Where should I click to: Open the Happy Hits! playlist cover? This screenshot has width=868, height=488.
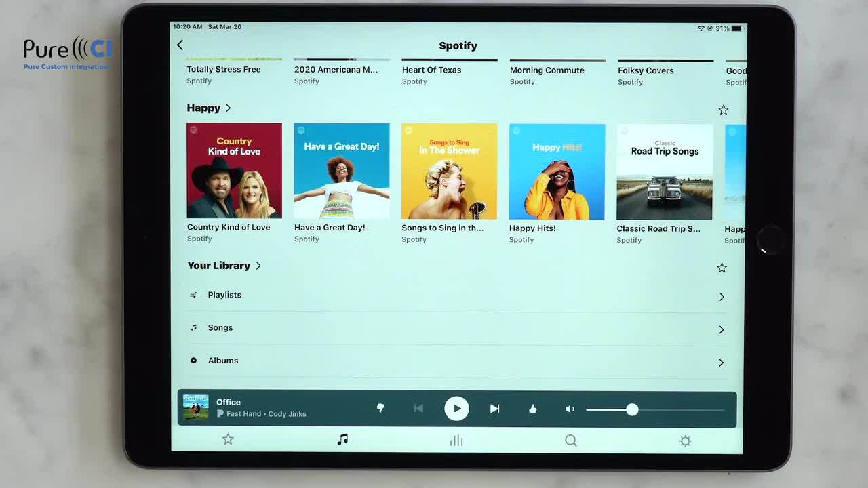[x=557, y=171]
